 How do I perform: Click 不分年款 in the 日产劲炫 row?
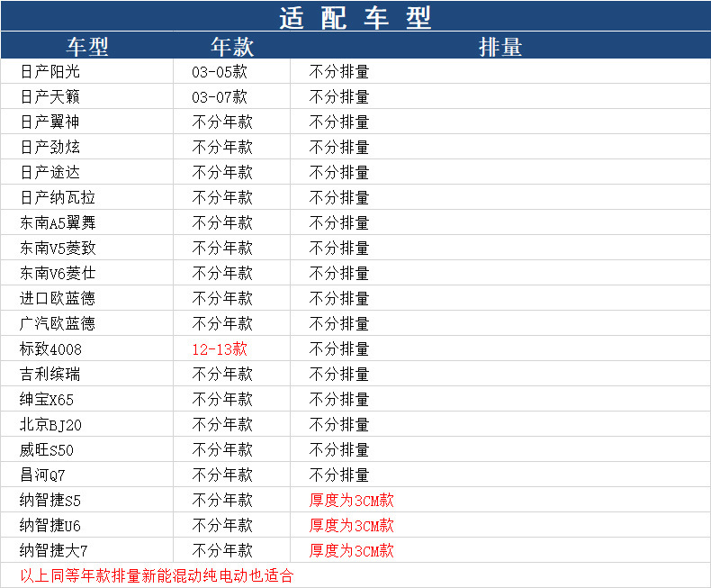(x=222, y=147)
